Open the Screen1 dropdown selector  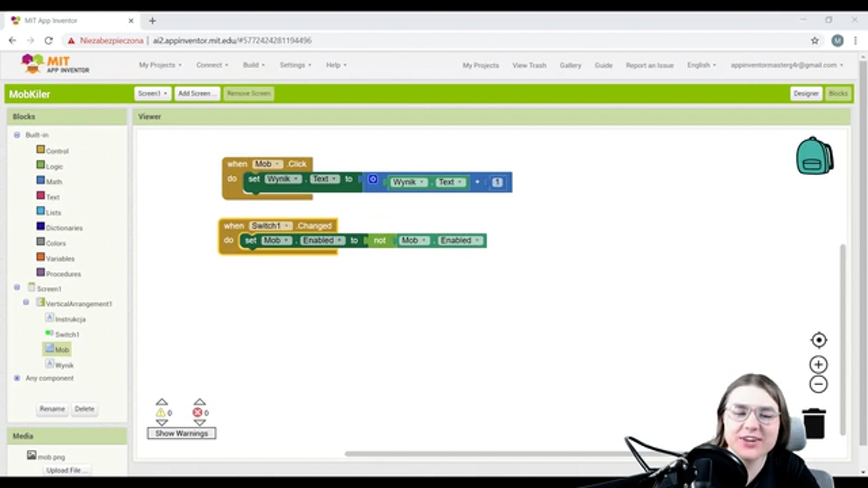pos(152,94)
